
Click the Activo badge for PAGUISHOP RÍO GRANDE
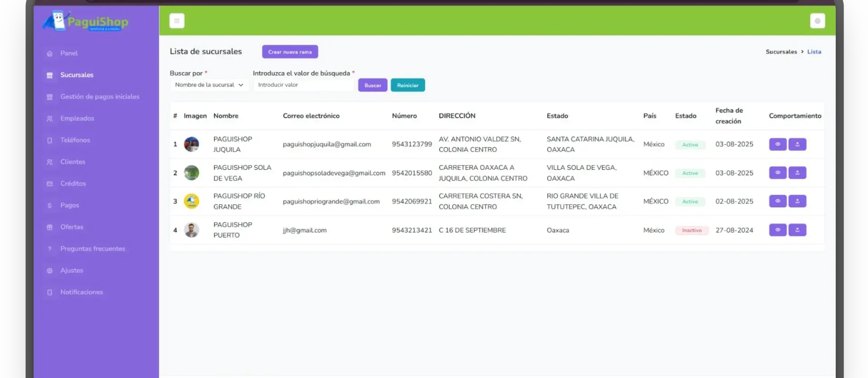coord(690,201)
